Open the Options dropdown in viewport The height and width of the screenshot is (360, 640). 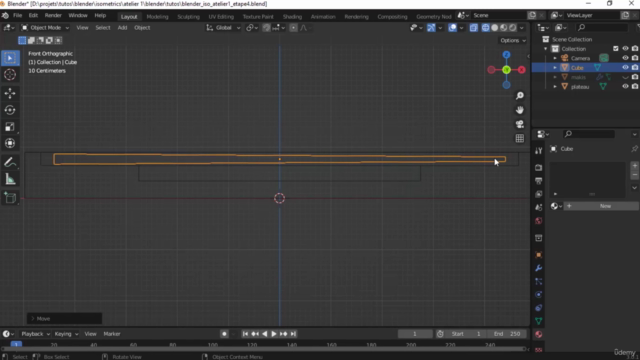[x=513, y=40]
